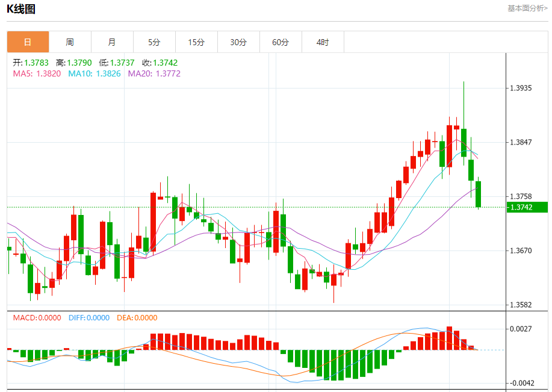The height and width of the screenshot is (392, 552).
Task: Click the 1.3670 price axis label
Action: coord(521,250)
